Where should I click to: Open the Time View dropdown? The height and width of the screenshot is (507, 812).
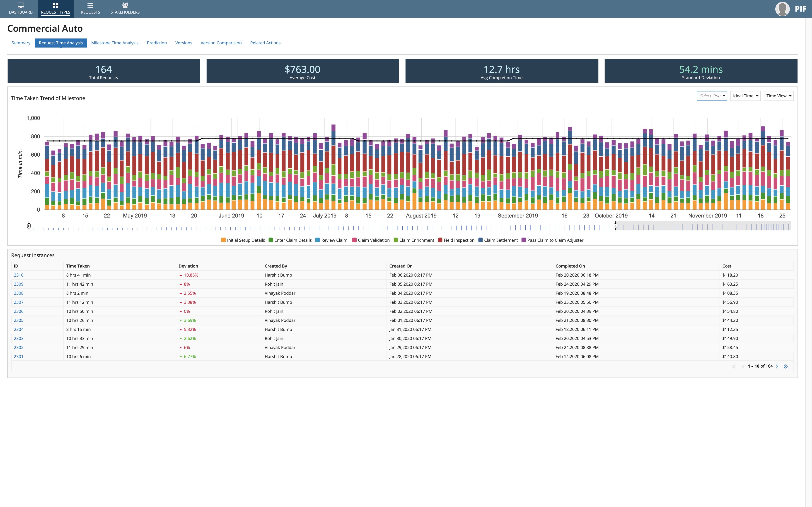pos(778,96)
